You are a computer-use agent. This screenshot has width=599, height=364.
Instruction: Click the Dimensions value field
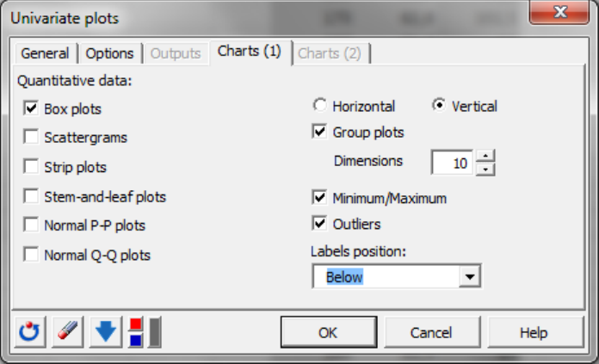(452, 163)
